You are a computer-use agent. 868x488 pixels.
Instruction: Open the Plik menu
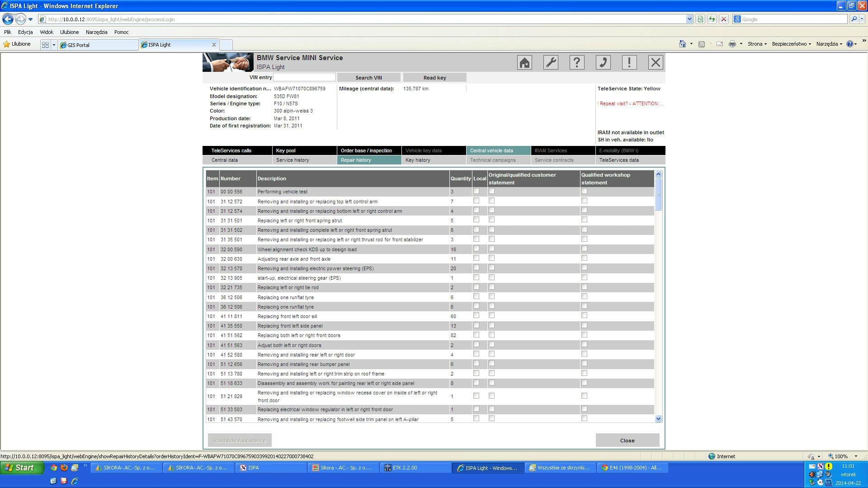[x=8, y=32]
